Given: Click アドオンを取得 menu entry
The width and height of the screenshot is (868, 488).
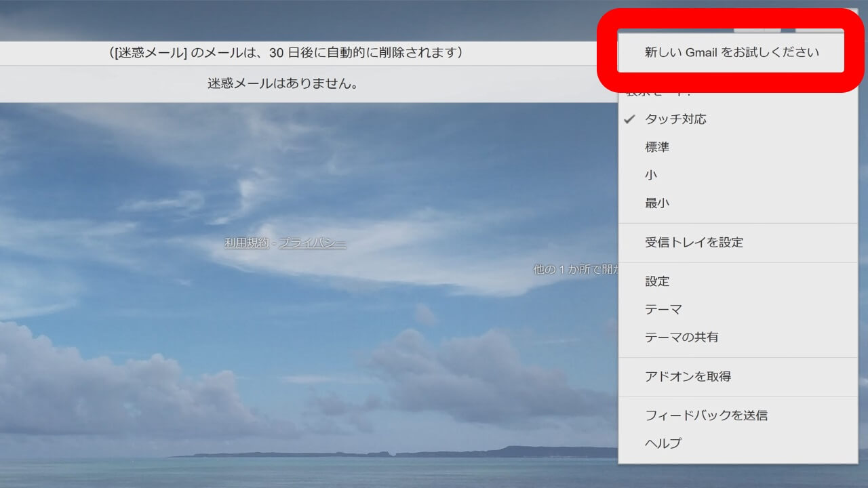Looking at the screenshot, I should point(688,376).
